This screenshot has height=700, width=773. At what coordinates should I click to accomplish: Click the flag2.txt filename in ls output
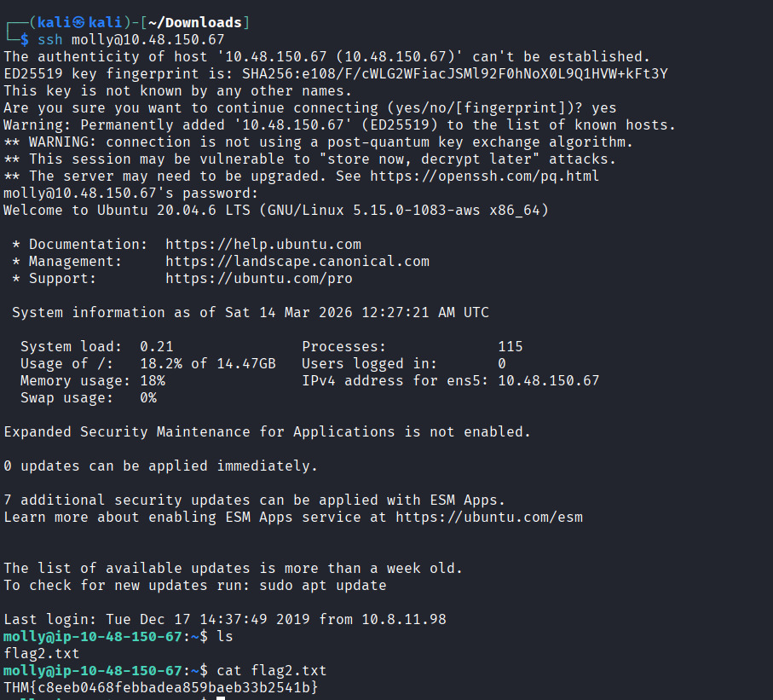42,653
